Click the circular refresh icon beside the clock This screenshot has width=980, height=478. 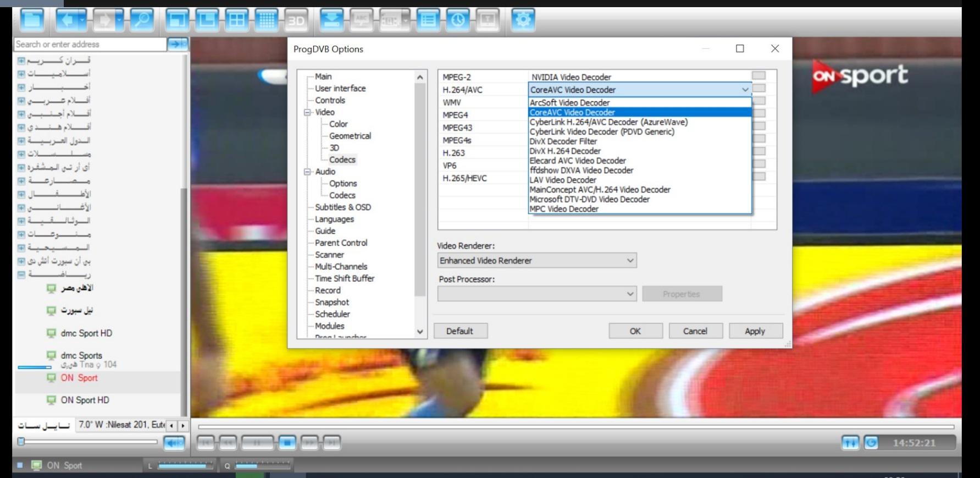click(871, 443)
